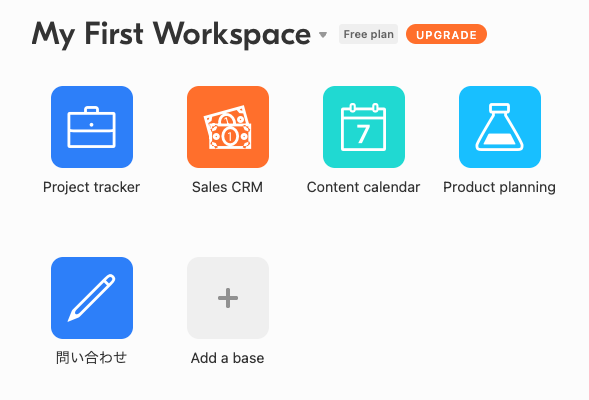Viewport: 589px width, 400px height.
Task: Click the 問い合わせ label text
Action: click(x=92, y=358)
